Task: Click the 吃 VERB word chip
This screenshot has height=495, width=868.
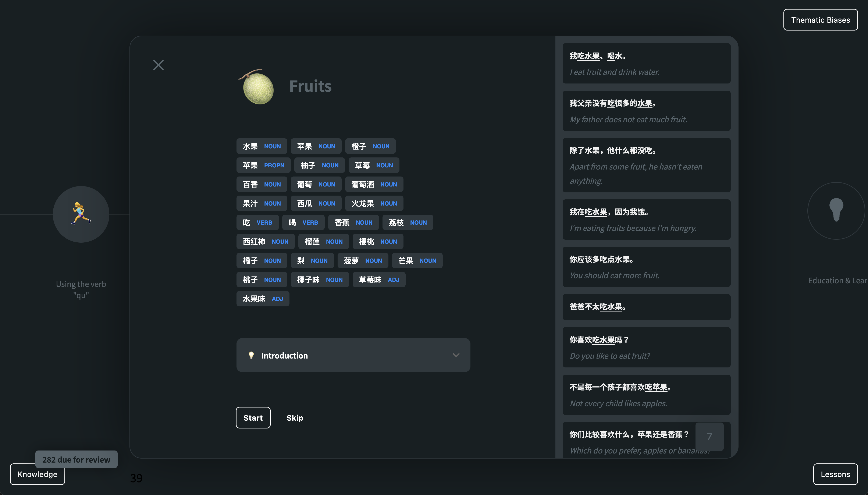Action: (x=257, y=222)
